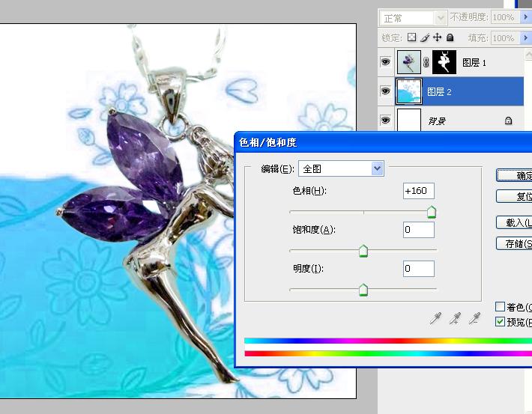Select the 背景 layer thumbnail
532x414 pixels.
[409, 120]
